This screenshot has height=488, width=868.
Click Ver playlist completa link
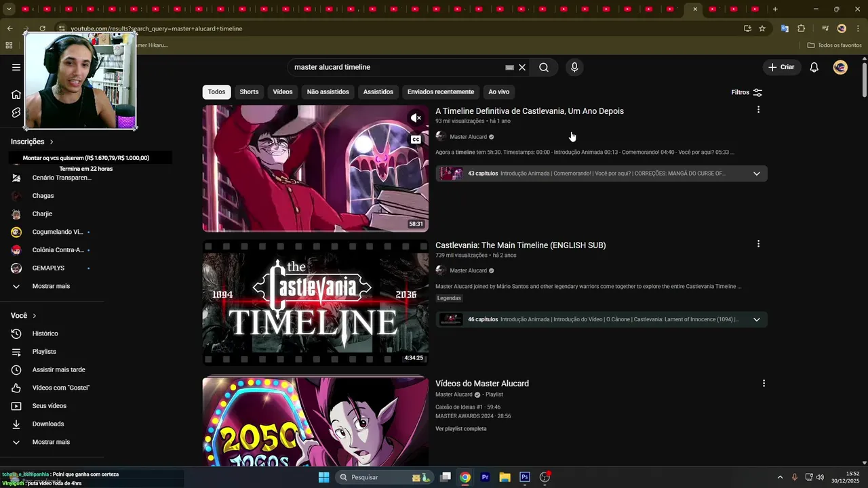[461, 429]
